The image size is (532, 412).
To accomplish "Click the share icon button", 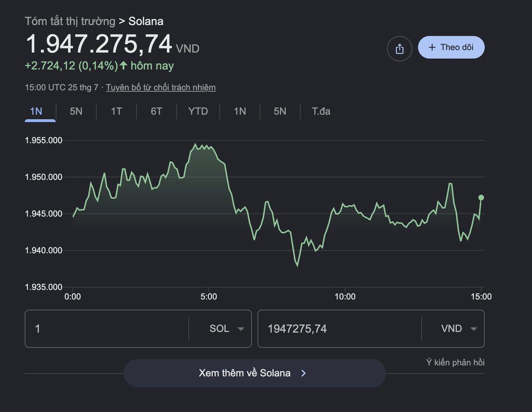I will click(399, 48).
